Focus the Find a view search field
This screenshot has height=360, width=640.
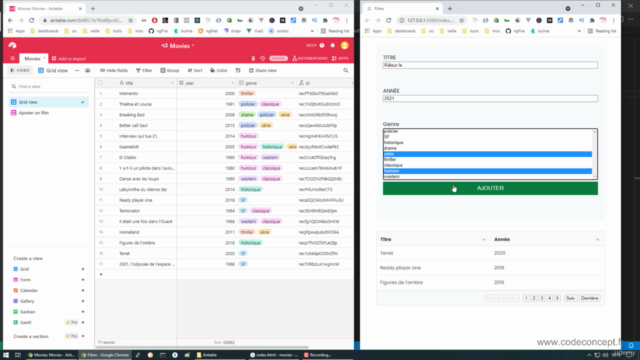click(x=48, y=87)
